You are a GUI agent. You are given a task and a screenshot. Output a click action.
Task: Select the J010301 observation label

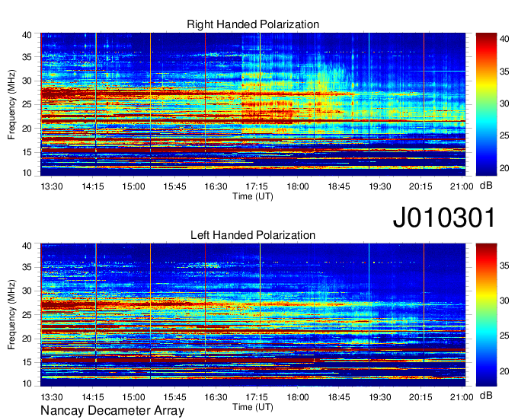[x=444, y=217]
